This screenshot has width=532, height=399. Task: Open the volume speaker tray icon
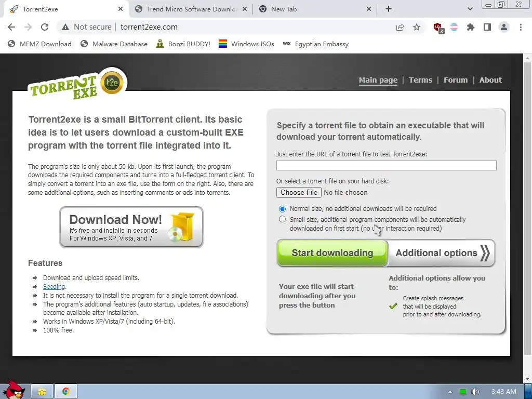click(475, 392)
